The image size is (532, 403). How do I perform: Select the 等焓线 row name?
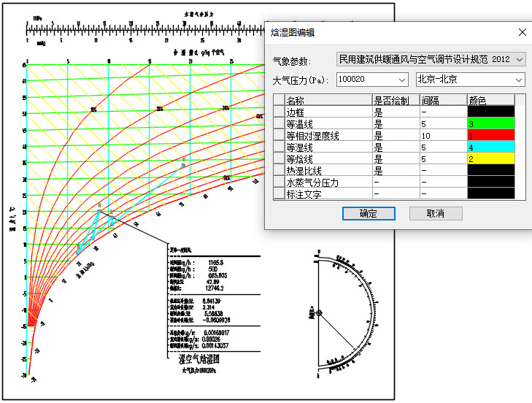328,158
